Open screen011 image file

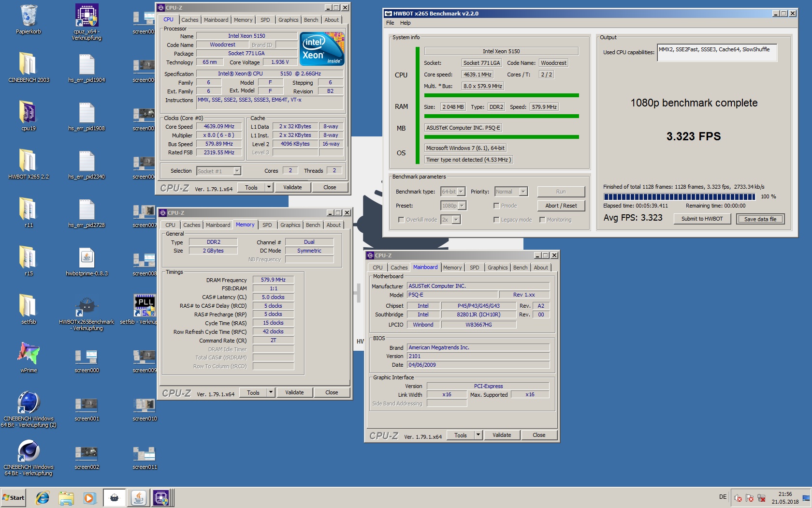tap(145, 457)
